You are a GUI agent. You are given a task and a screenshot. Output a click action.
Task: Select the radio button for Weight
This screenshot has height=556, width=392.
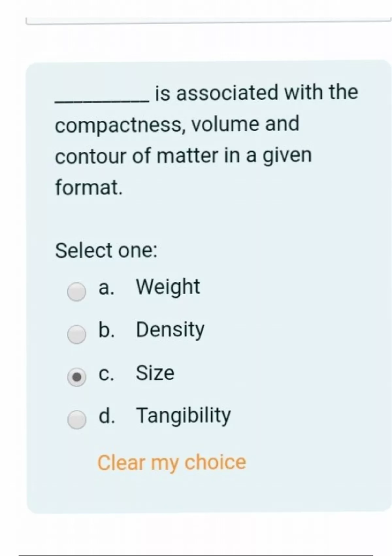click(x=77, y=291)
